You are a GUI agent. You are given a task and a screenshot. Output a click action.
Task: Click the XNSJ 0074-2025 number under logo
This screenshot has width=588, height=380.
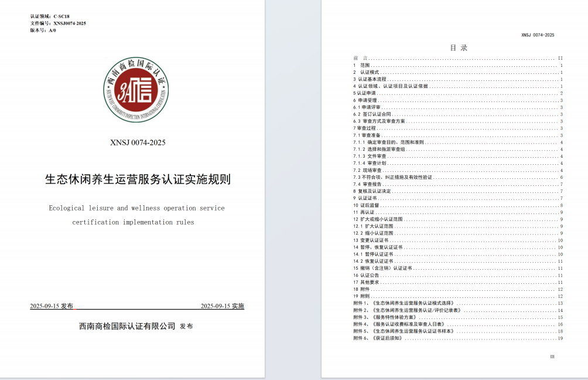138,142
